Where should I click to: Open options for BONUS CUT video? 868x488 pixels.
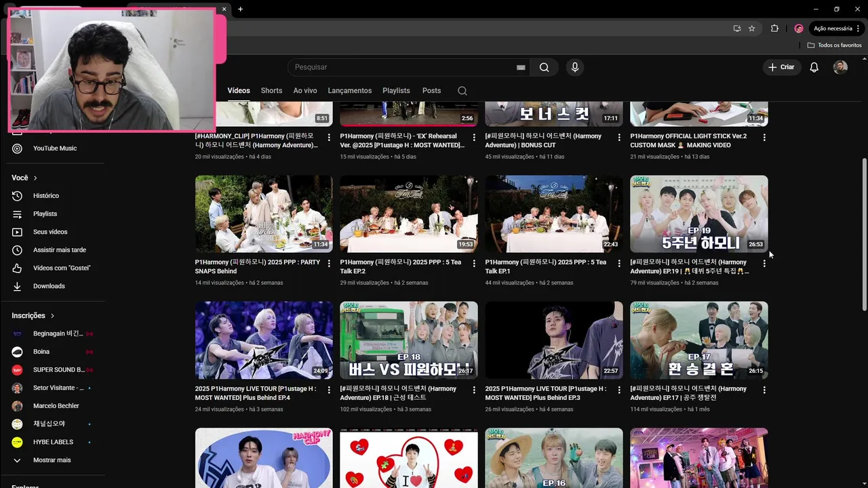pyautogui.click(x=619, y=137)
